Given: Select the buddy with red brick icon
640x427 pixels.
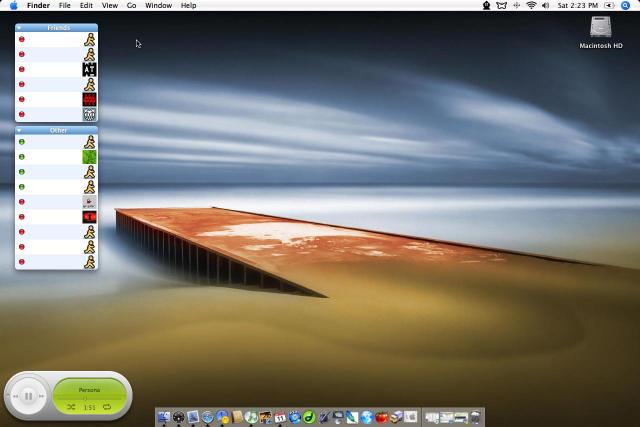Looking at the screenshot, I should click(56, 99).
